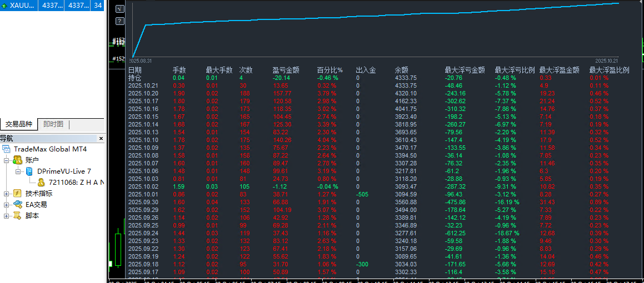Select the 账户 tree label
644x283 pixels.
point(32,160)
